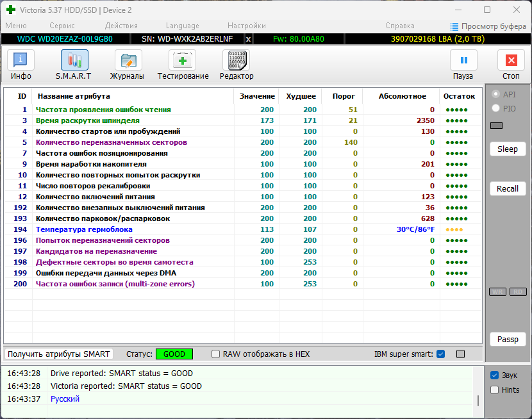Select the PIO access mode radio
Image resolution: width=532 pixels, height=419 pixels.
pos(495,108)
